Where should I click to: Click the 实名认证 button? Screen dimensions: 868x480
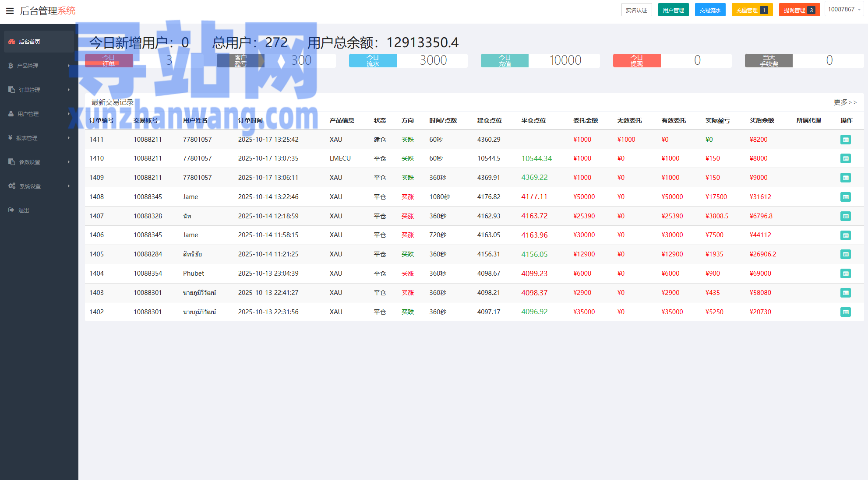[636, 10]
